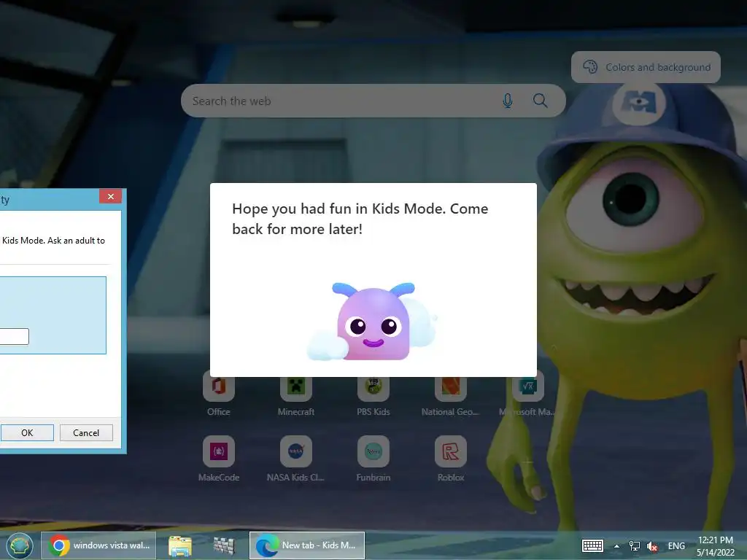Image resolution: width=747 pixels, height=560 pixels.
Task: Open the Start button on taskbar
Action: point(20,545)
